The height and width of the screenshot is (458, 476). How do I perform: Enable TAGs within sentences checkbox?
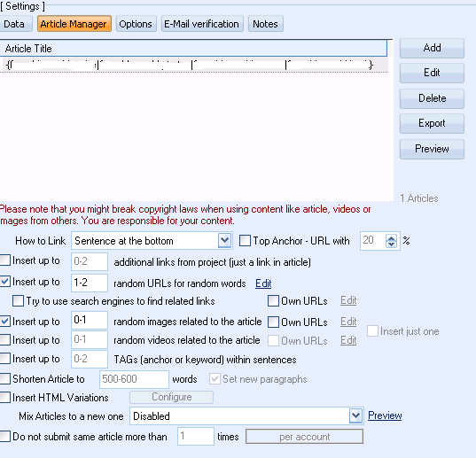4,359
